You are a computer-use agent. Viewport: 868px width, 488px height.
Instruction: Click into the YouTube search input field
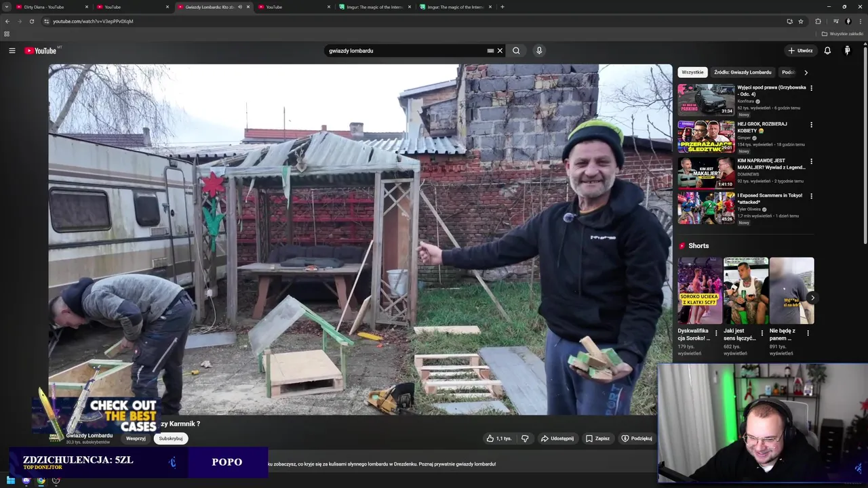point(407,51)
